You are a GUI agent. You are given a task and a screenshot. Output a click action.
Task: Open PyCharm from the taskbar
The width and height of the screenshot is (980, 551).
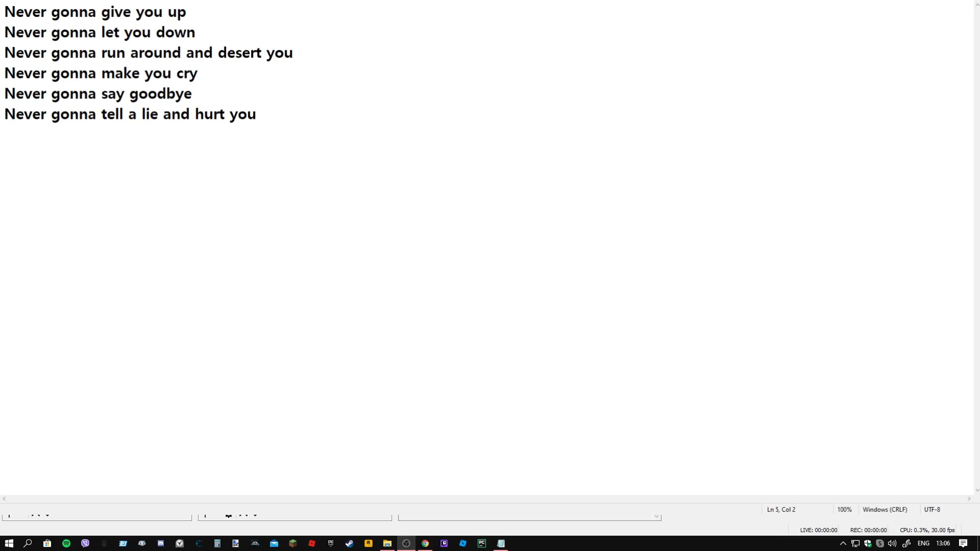pos(482,543)
